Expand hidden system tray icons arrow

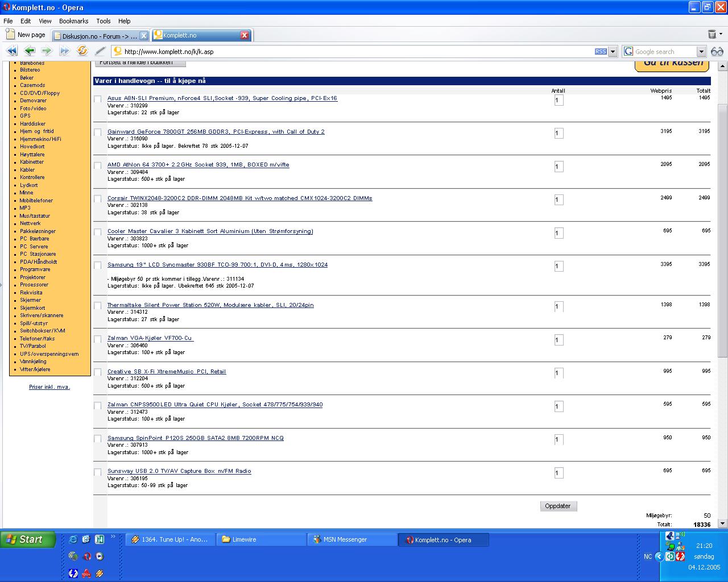659,556
